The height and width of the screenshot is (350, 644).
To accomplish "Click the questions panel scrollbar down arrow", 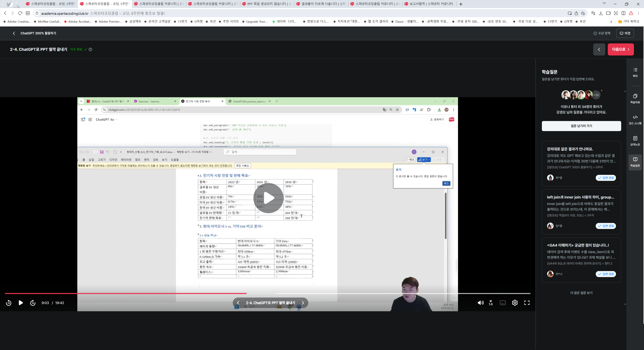I will tap(625, 304).
